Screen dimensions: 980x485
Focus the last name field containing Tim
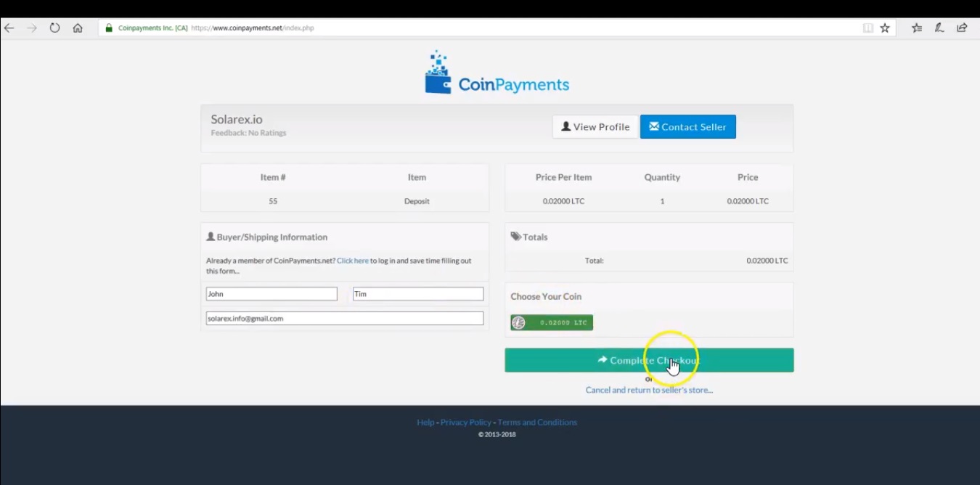pyautogui.click(x=418, y=294)
